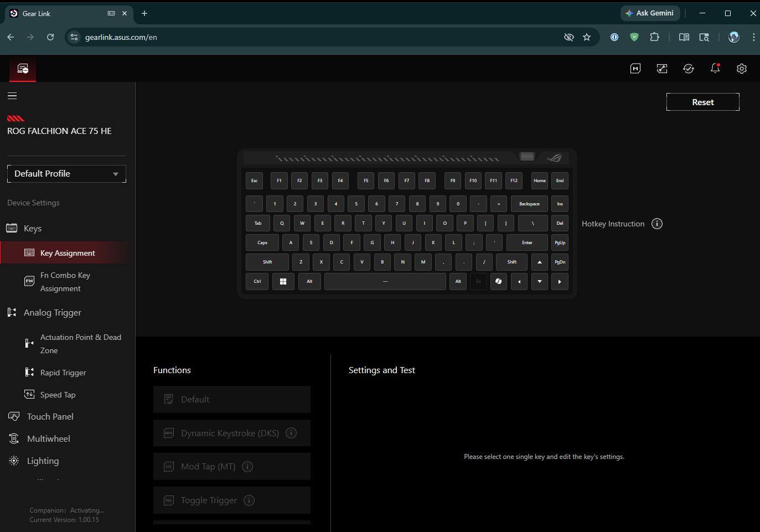Click the Reset button
This screenshot has width=760, height=532.
[703, 102]
